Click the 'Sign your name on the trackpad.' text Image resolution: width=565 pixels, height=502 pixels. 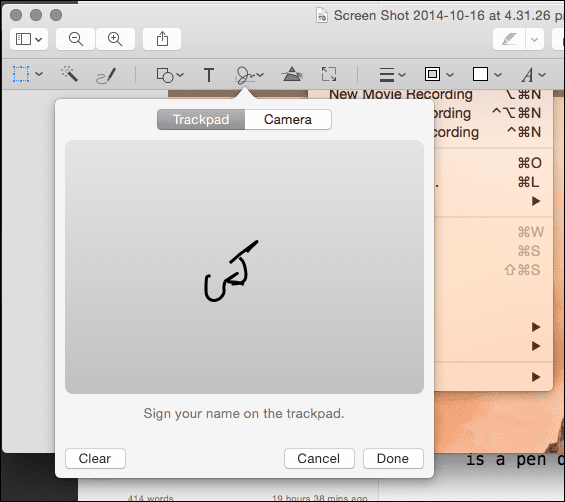[244, 413]
